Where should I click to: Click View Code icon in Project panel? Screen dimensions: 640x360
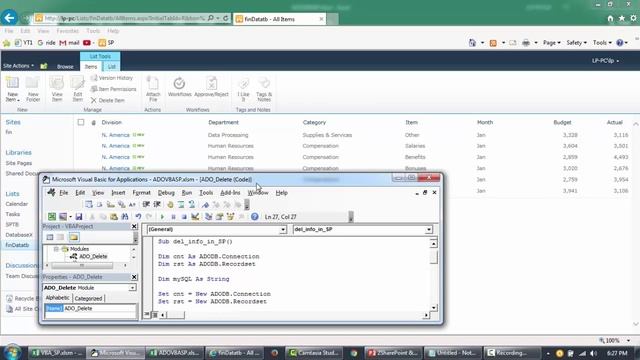coord(50,237)
